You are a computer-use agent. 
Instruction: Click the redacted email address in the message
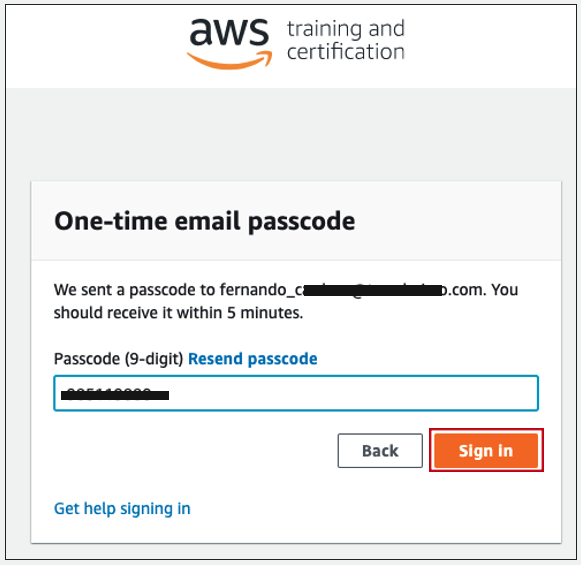click(x=373, y=290)
